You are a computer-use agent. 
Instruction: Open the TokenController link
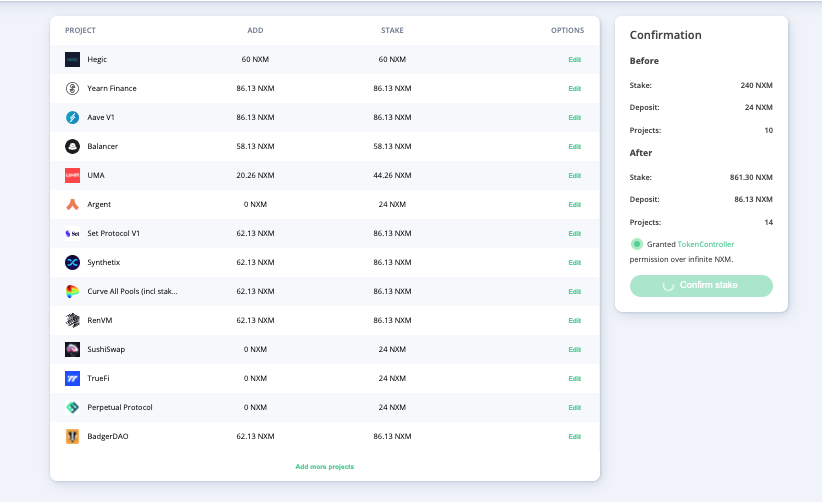pos(706,244)
